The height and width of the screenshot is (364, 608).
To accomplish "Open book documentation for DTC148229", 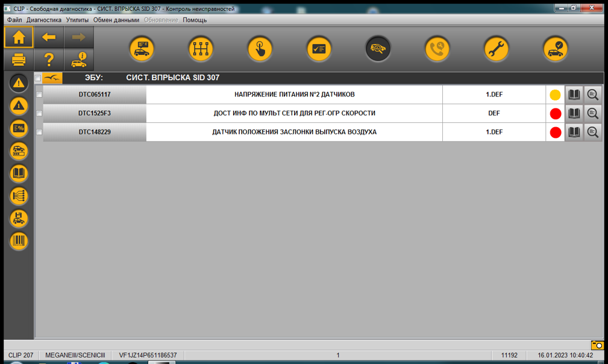I will [x=574, y=132].
